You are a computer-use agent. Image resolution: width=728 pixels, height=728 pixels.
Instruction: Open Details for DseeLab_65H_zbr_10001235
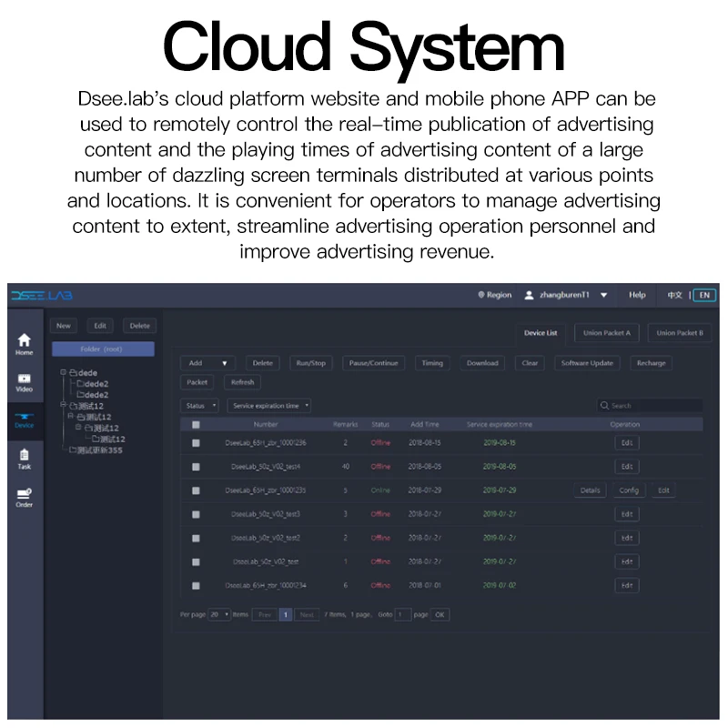(x=590, y=490)
